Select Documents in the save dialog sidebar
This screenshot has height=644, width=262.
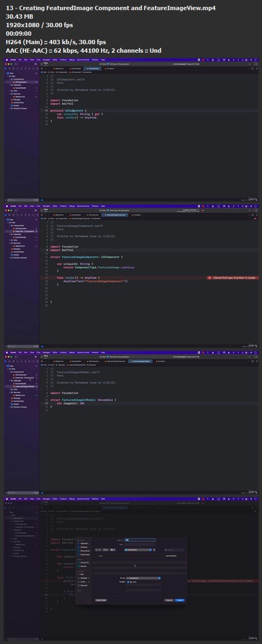[x=85, y=551]
